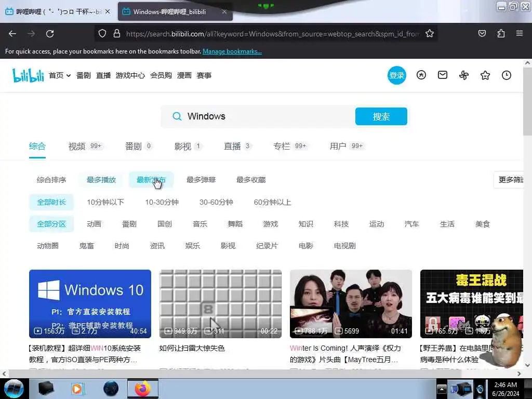
Task: Open the favorites star icon in header
Action: [485, 75]
